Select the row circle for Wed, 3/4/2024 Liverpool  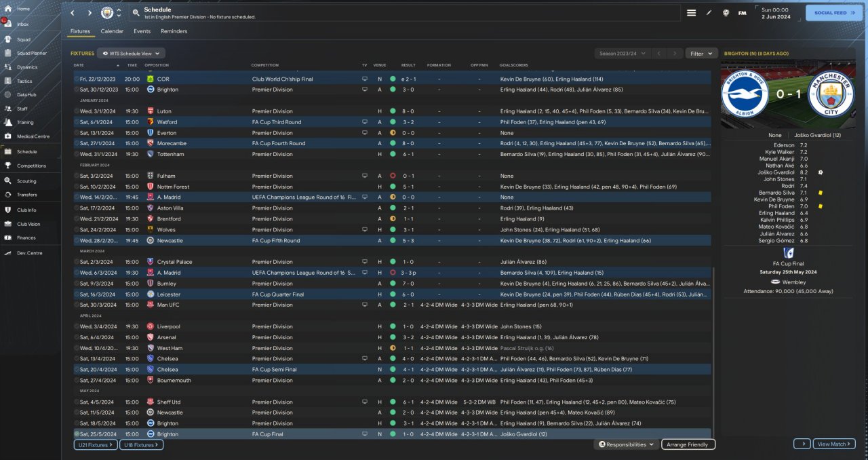pos(77,326)
